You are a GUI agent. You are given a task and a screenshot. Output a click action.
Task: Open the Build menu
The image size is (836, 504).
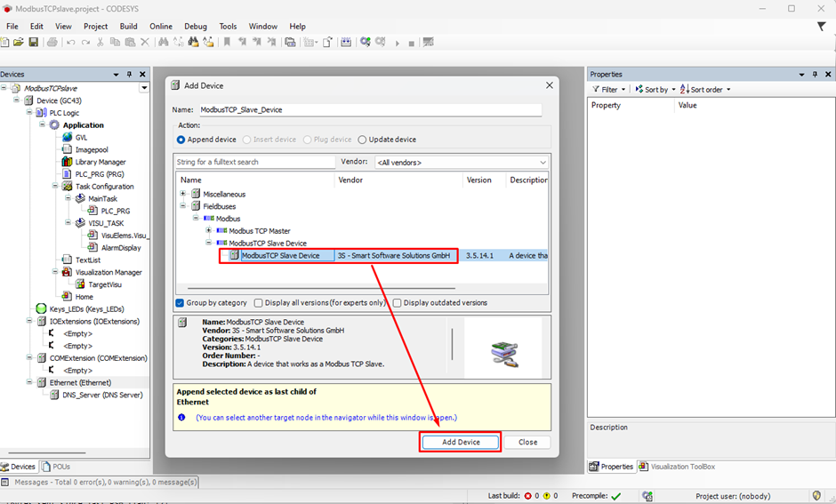point(128,26)
